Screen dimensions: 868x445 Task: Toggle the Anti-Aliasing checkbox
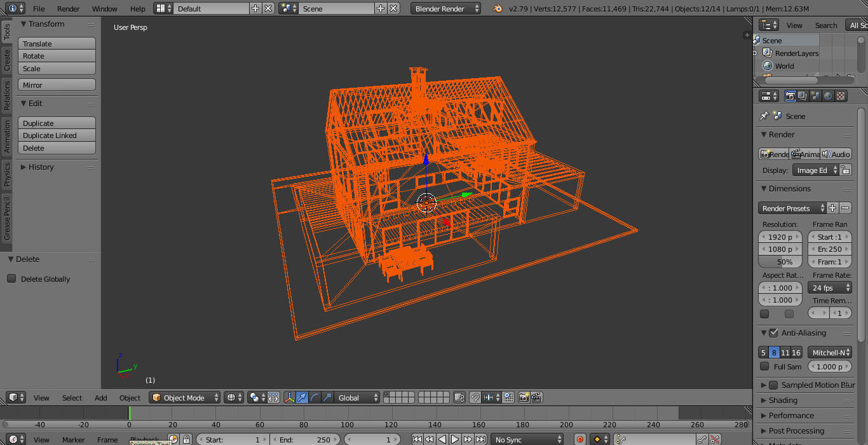point(773,332)
